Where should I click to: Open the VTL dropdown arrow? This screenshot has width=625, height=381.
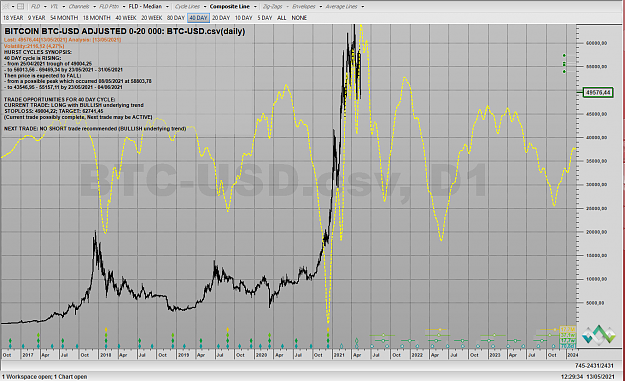[64, 6]
